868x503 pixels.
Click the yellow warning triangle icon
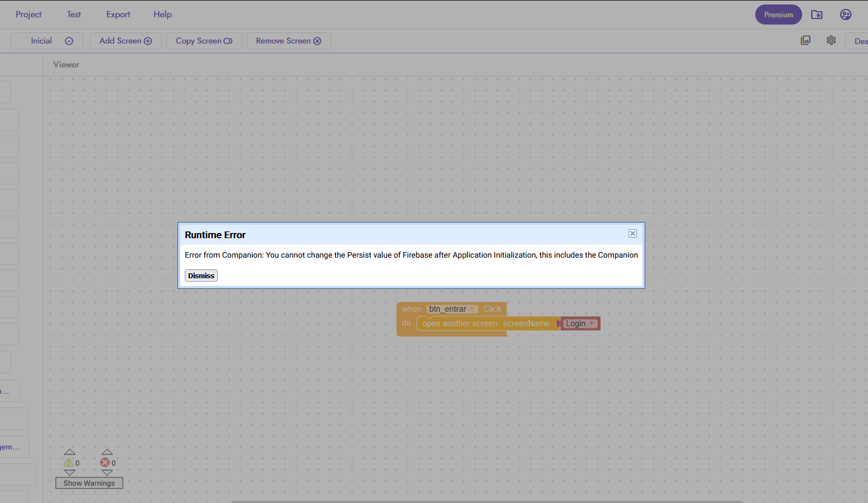pos(69,462)
